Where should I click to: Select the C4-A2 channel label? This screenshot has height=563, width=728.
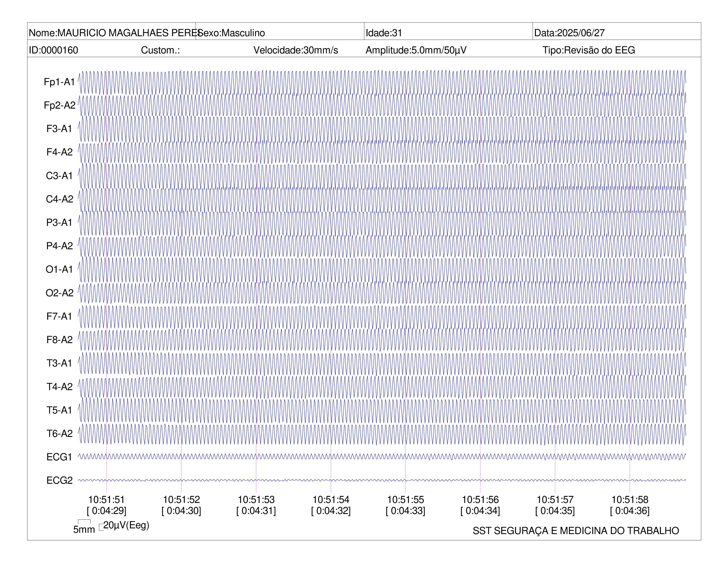pos(59,199)
